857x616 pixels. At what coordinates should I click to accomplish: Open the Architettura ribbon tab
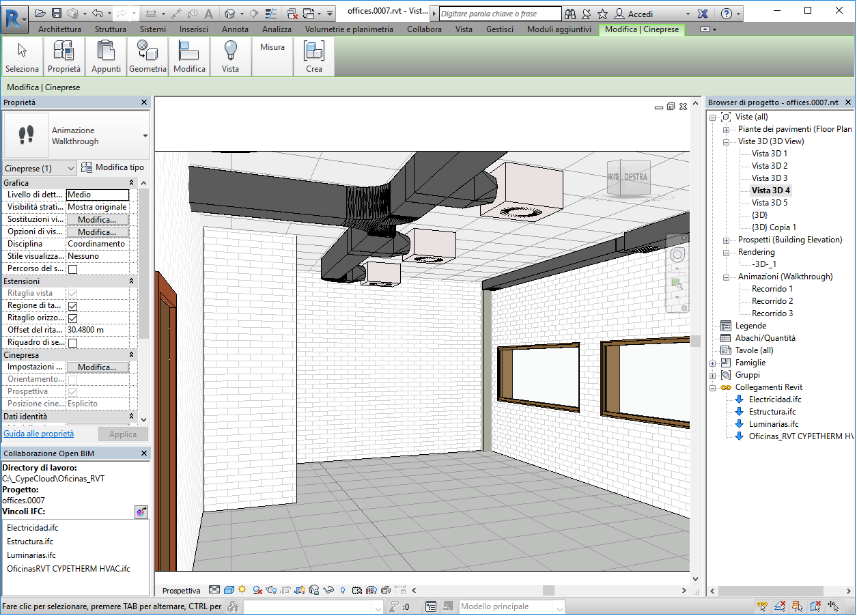[59, 29]
